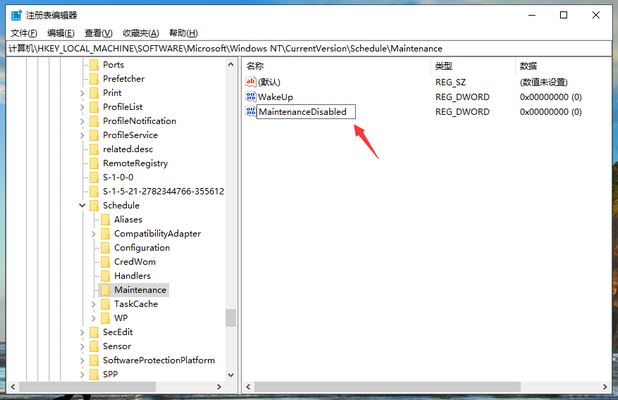
Task: Click the WakeUp DWORD value icon
Action: tap(251, 97)
